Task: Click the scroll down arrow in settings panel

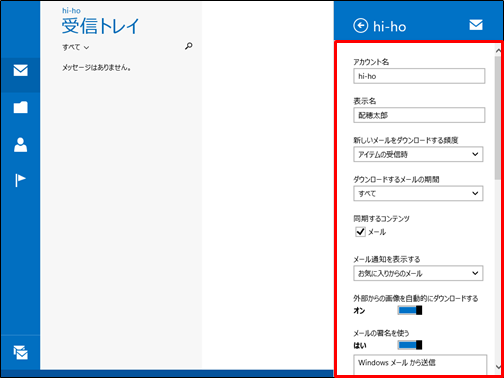Action: tap(498, 367)
